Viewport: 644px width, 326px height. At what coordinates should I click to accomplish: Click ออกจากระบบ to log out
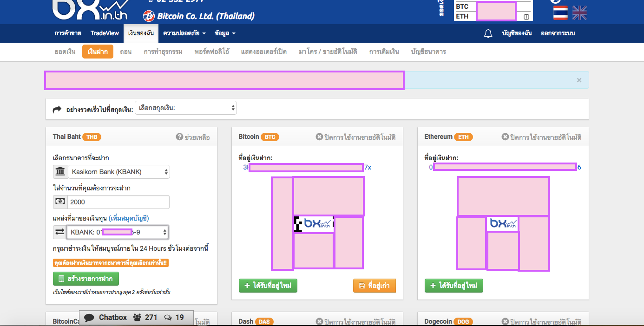[x=558, y=33]
